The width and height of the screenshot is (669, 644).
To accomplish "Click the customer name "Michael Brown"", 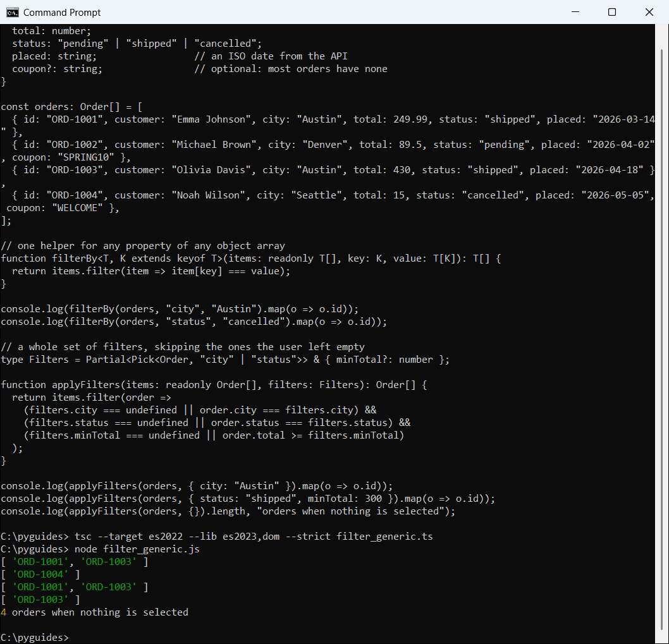I will 214,145.
